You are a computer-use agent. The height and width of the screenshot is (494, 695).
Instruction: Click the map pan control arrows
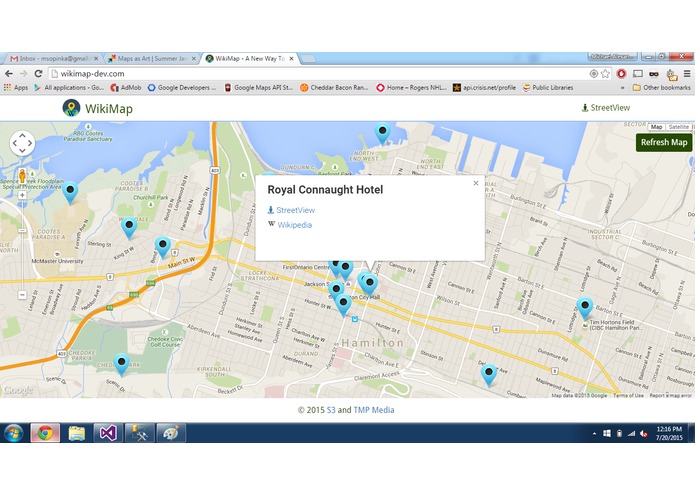[22, 143]
